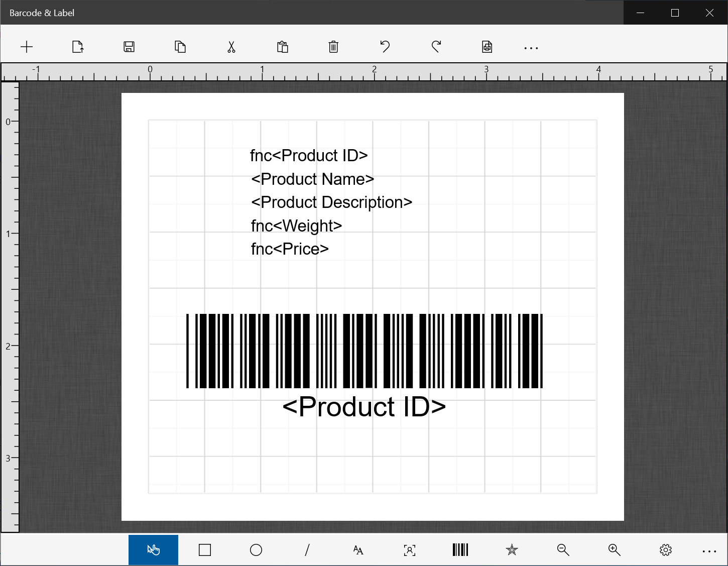The width and height of the screenshot is (728, 566).
Task: Copy selection using the copy icon
Action: [180, 47]
